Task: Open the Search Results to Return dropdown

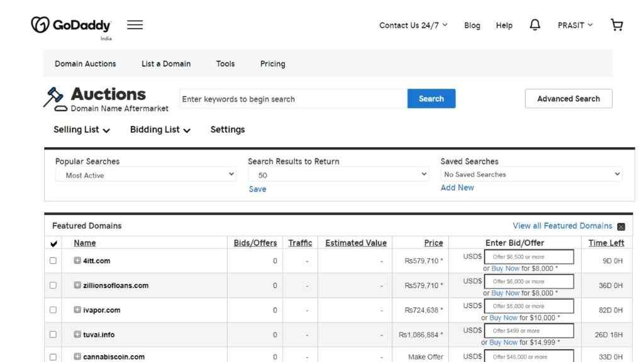Action: pyautogui.click(x=338, y=175)
